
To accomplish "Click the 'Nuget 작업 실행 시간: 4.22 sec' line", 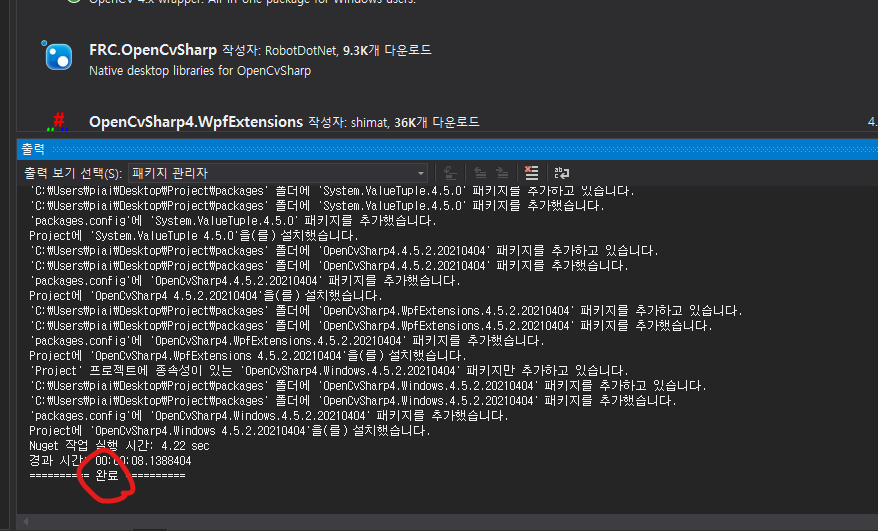I will coord(119,446).
